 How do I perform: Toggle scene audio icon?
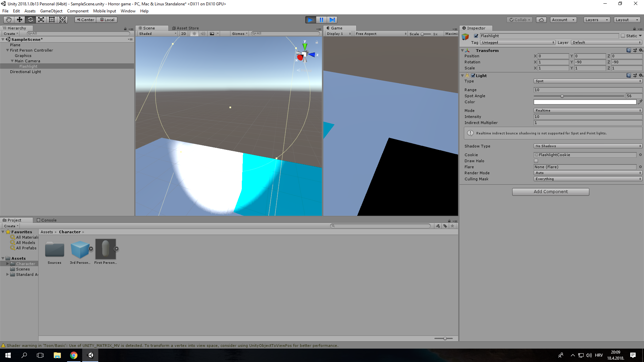203,34
